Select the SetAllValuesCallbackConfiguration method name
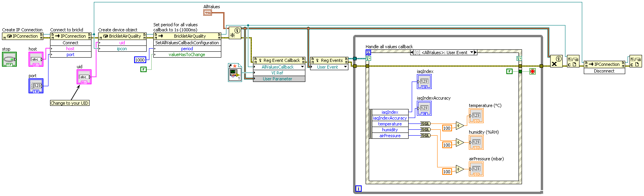Viewport: 644px width, 196px height. [x=187, y=43]
